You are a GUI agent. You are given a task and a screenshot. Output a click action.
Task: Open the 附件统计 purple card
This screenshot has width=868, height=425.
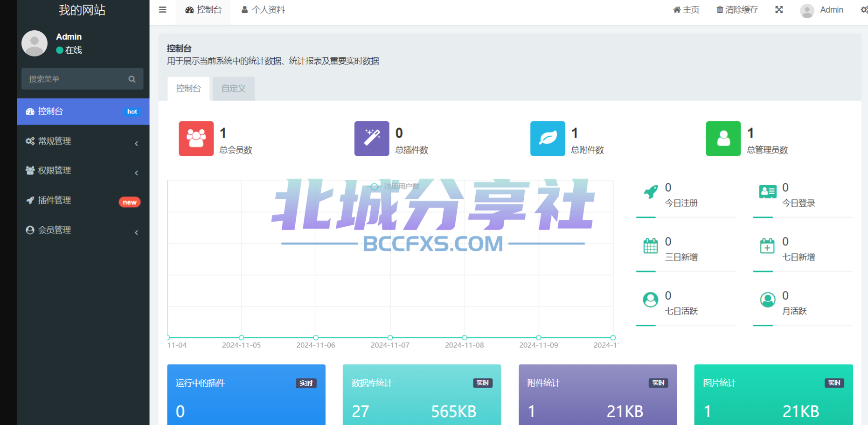[598, 395]
